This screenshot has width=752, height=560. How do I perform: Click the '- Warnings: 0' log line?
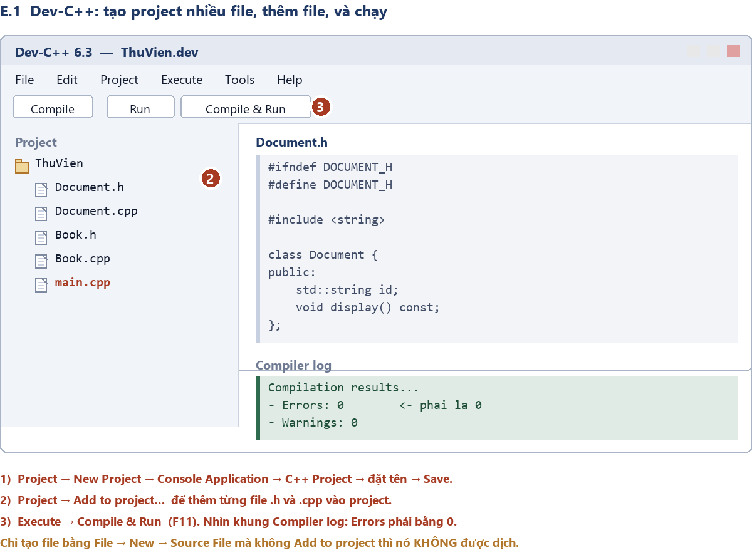[313, 423]
